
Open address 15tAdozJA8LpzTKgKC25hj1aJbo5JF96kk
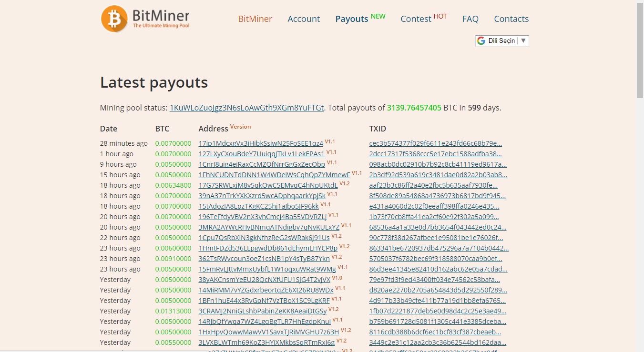(x=258, y=206)
